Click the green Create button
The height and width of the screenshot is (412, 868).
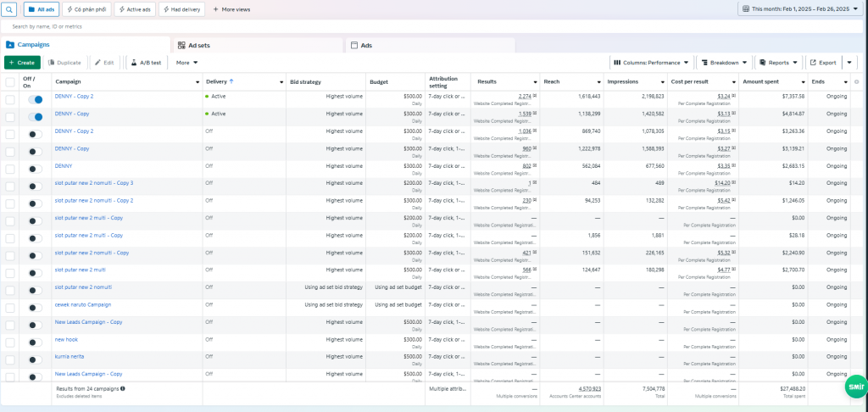(x=22, y=63)
